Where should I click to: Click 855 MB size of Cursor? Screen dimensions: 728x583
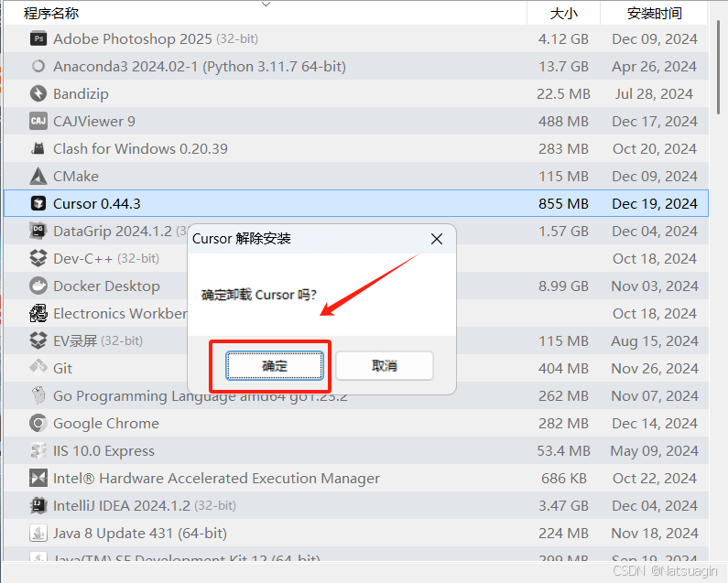[x=563, y=203]
